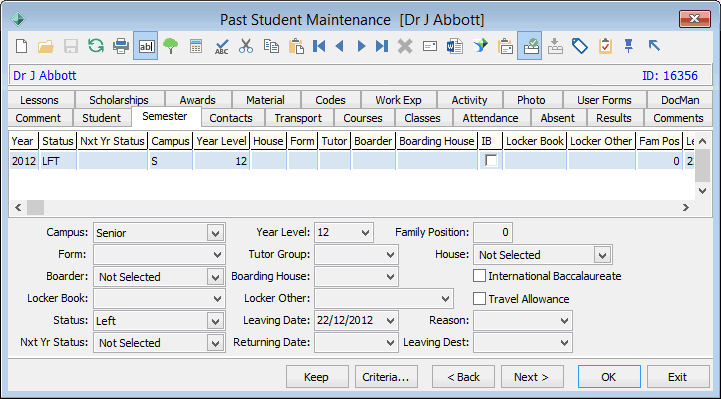721x399 pixels.
Task: Open the yellow folder icon
Action: pos(46,46)
